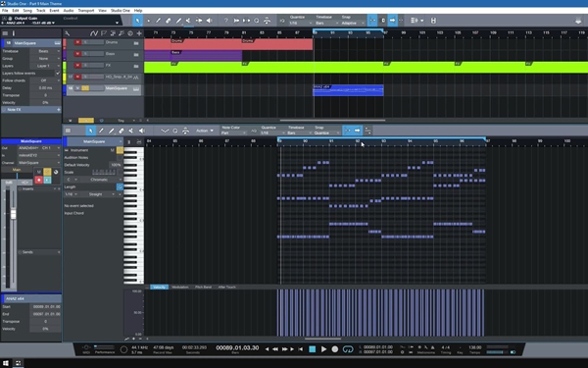Select the Arrow tool in main toolbar

(137, 21)
